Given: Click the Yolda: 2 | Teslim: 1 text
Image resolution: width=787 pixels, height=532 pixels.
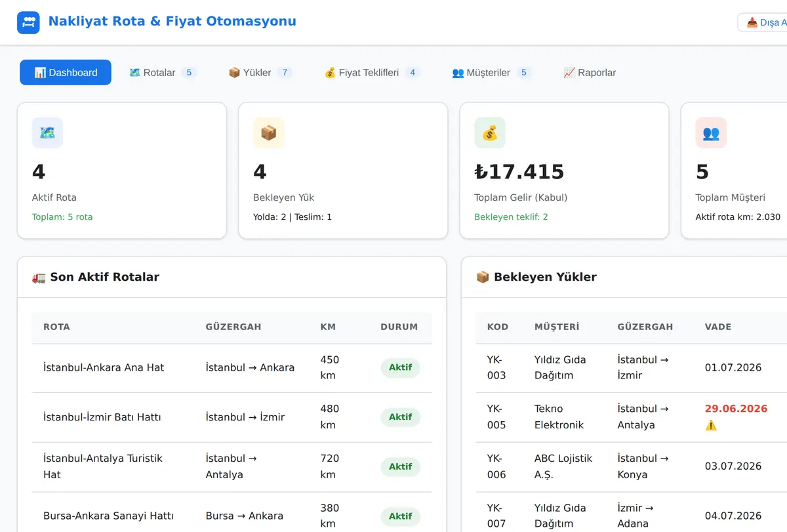Looking at the screenshot, I should tap(293, 217).
